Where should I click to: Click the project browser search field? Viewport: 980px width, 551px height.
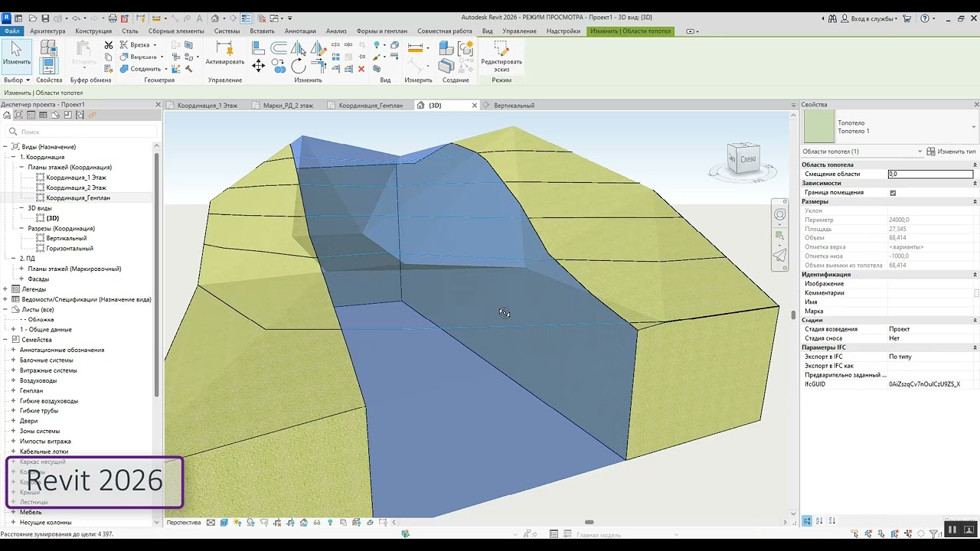82,132
